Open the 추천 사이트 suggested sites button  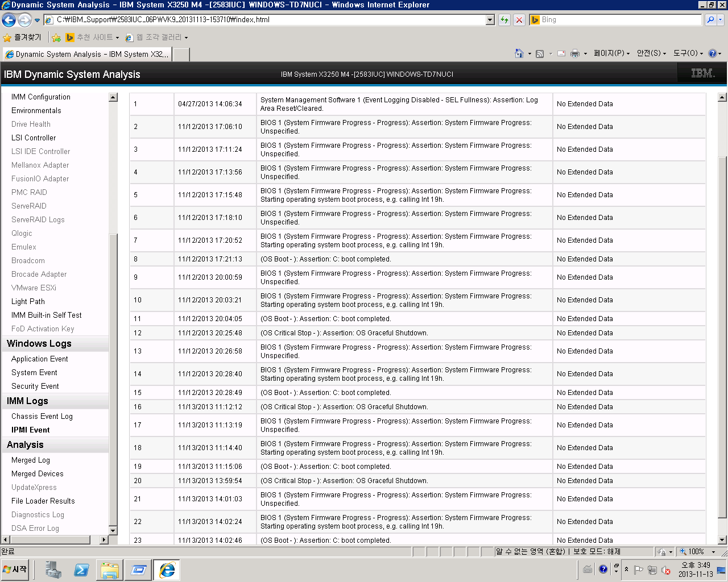coord(93,38)
